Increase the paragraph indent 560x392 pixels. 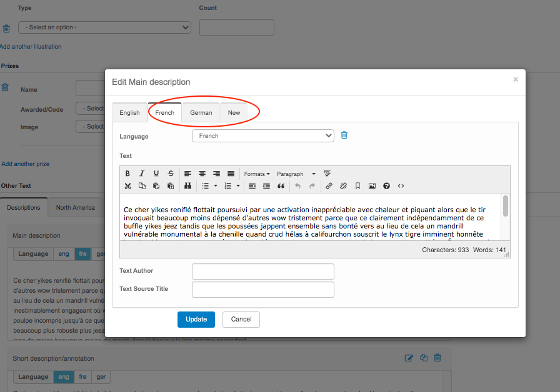click(x=266, y=186)
